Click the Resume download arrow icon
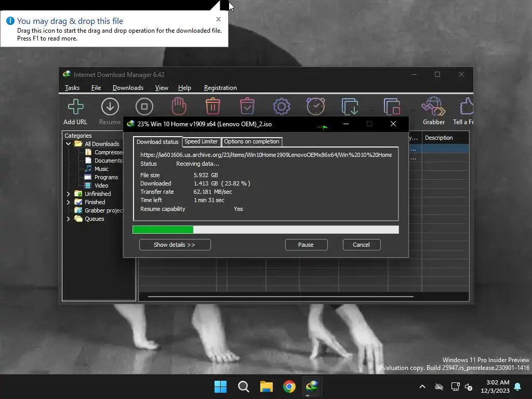 pyautogui.click(x=110, y=107)
